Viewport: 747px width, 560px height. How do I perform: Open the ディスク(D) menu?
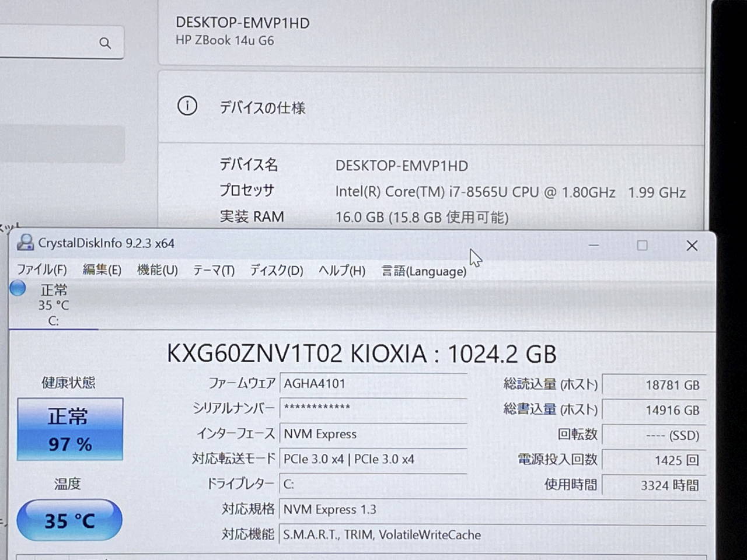(x=277, y=271)
